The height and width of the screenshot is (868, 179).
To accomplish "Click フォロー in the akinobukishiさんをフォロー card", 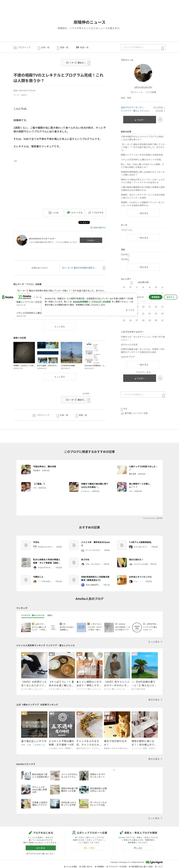I will [91, 240].
